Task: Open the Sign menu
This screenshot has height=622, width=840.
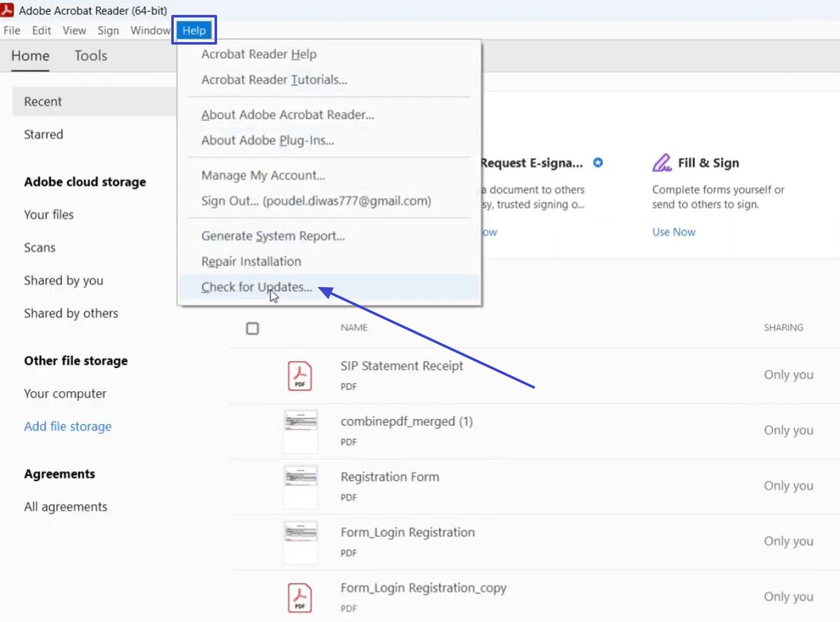Action: pyautogui.click(x=108, y=30)
